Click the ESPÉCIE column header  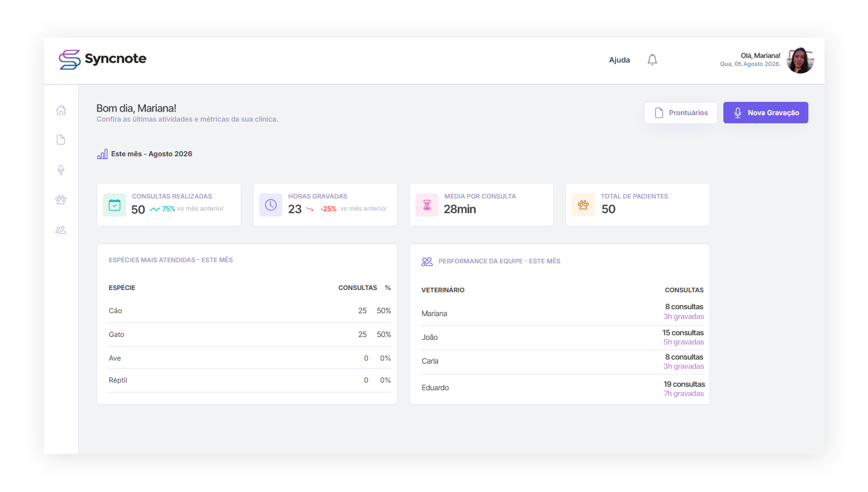122,288
